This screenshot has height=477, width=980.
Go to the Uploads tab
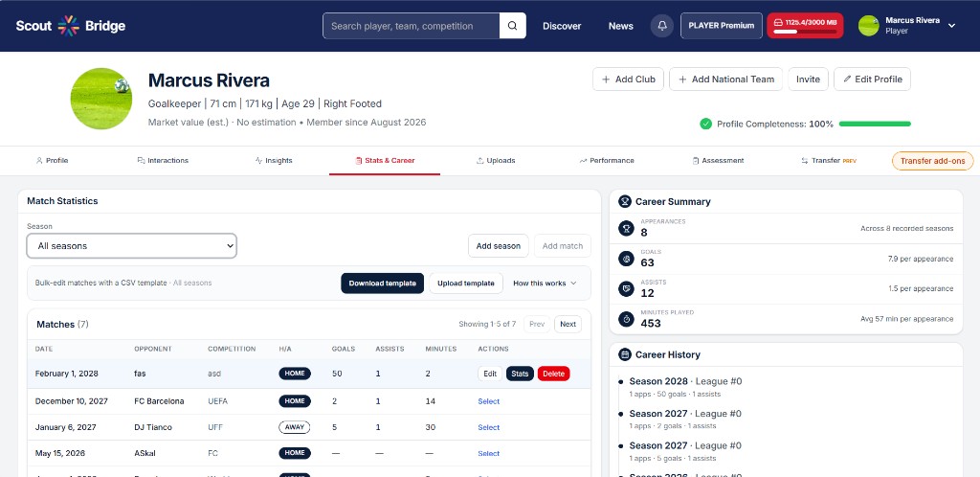click(x=496, y=161)
